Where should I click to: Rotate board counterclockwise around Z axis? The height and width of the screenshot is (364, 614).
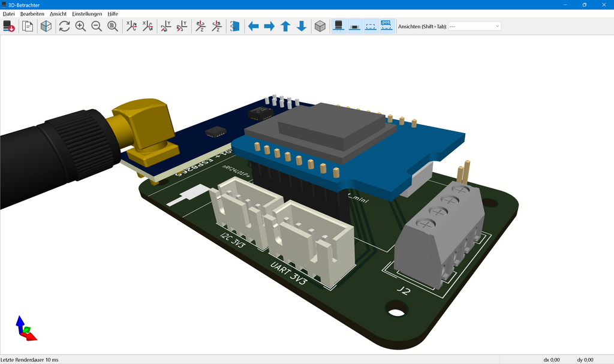tap(217, 26)
